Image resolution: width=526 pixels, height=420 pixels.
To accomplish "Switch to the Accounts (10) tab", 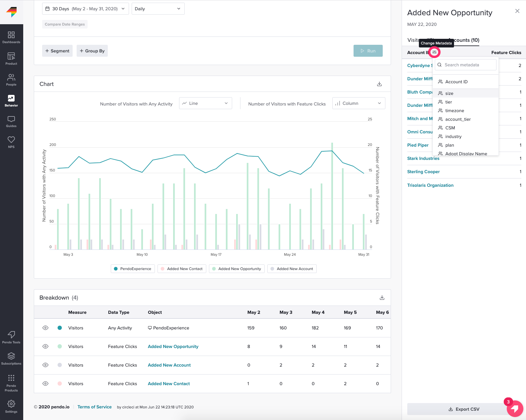I will coord(467,40).
